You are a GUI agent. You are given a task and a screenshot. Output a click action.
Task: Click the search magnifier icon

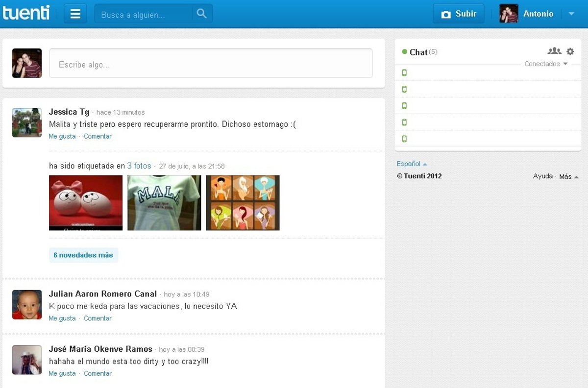[x=201, y=14]
